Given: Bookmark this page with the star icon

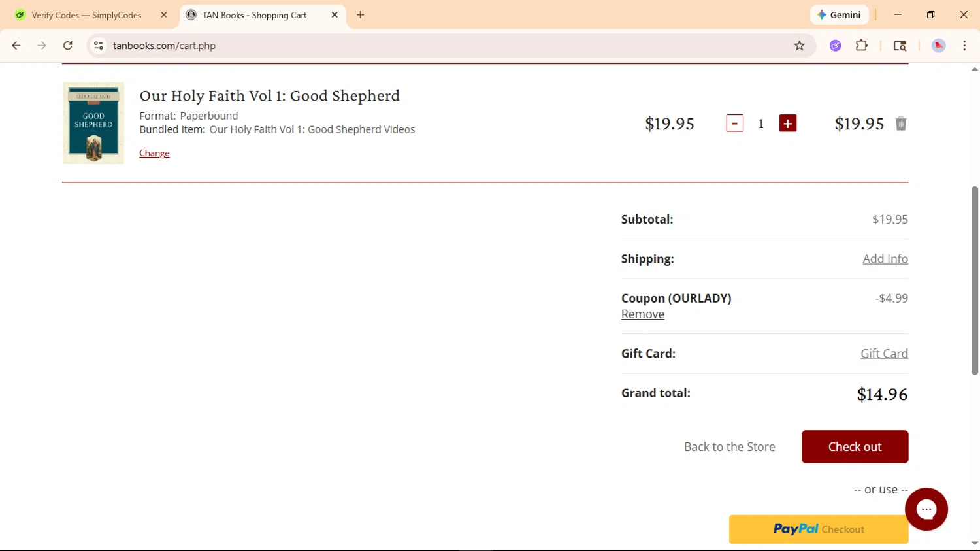Looking at the screenshot, I should 799,46.
